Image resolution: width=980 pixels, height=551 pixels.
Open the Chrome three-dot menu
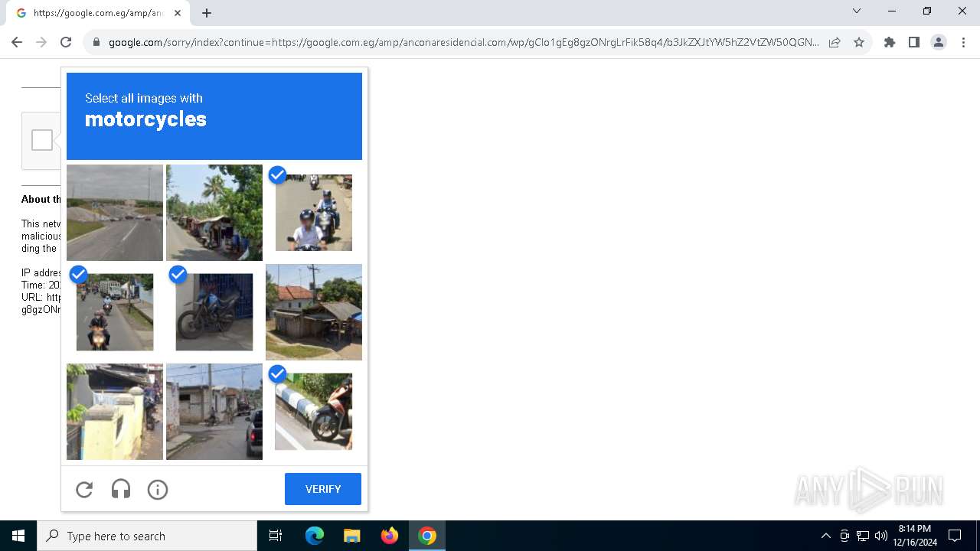pyautogui.click(x=963, y=42)
